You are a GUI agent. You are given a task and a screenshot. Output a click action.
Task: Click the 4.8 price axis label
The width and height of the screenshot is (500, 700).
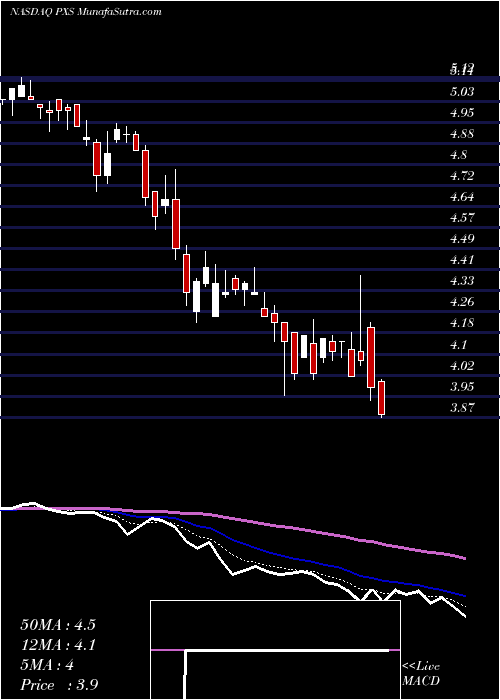(x=459, y=155)
